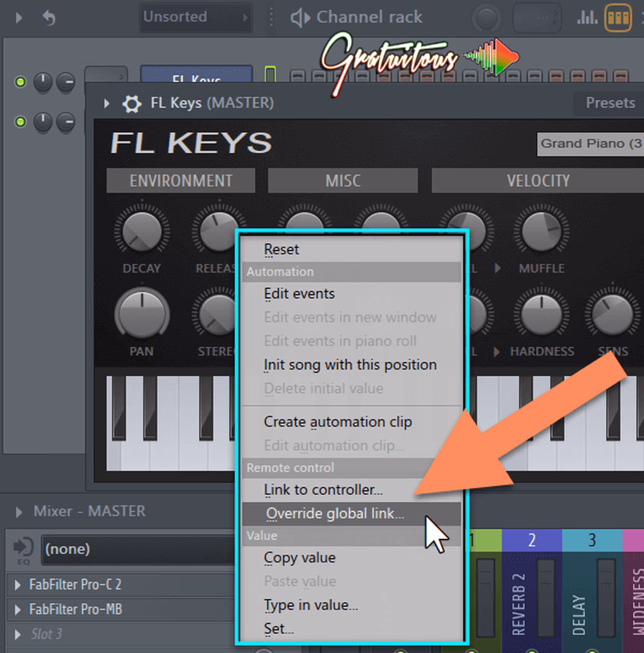Expand the FL Keys plugin options arrow
The width and height of the screenshot is (644, 653).
tap(107, 104)
